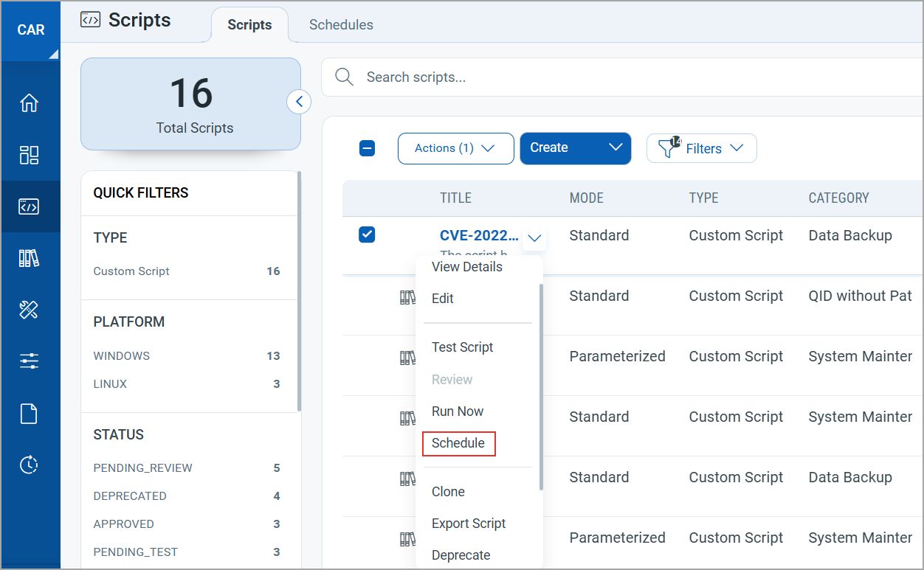
Task: Click the CATEGORY column header
Action: point(839,198)
